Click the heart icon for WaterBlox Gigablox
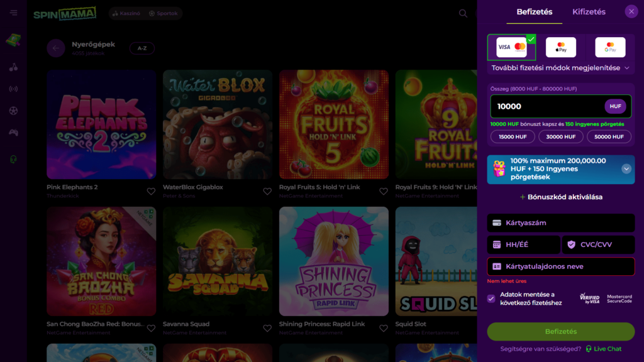This screenshot has width=644, height=362. [267, 192]
